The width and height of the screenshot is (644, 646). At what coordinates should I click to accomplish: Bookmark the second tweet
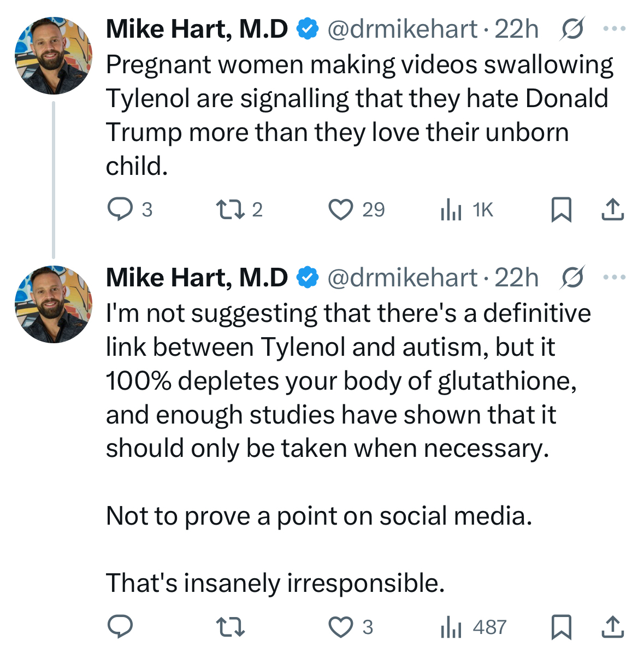pyautogui.click(x=561, y=626)
